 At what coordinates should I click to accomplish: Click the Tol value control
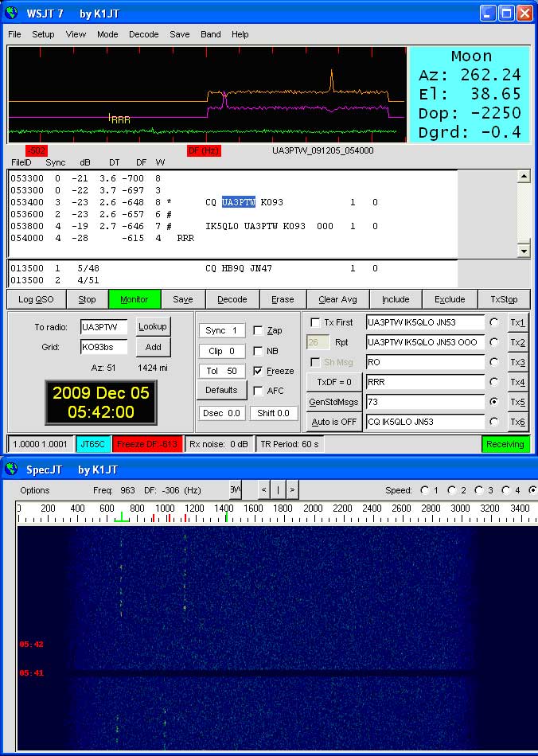[222, 371]
